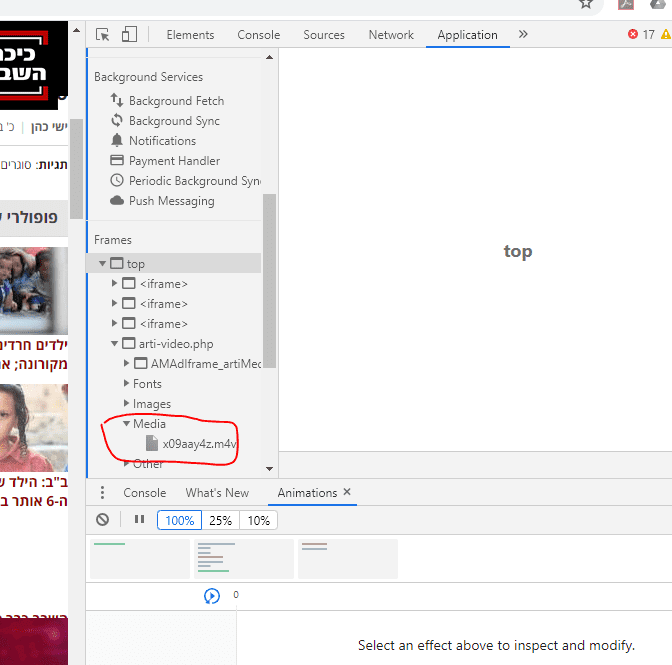Click sidebar scroll down arrow
The width and height of the screenshot is (672, 665).
pyautogui.click(x=270, y=469)
